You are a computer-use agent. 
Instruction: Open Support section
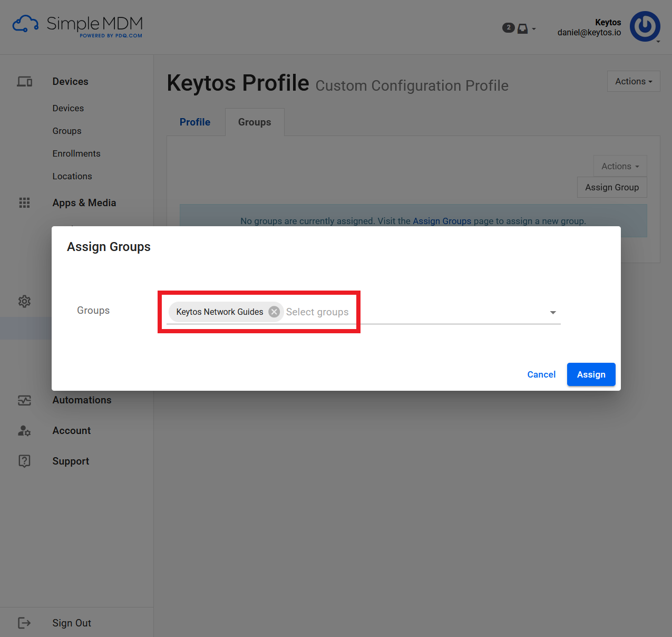click(x=71, y=461)
